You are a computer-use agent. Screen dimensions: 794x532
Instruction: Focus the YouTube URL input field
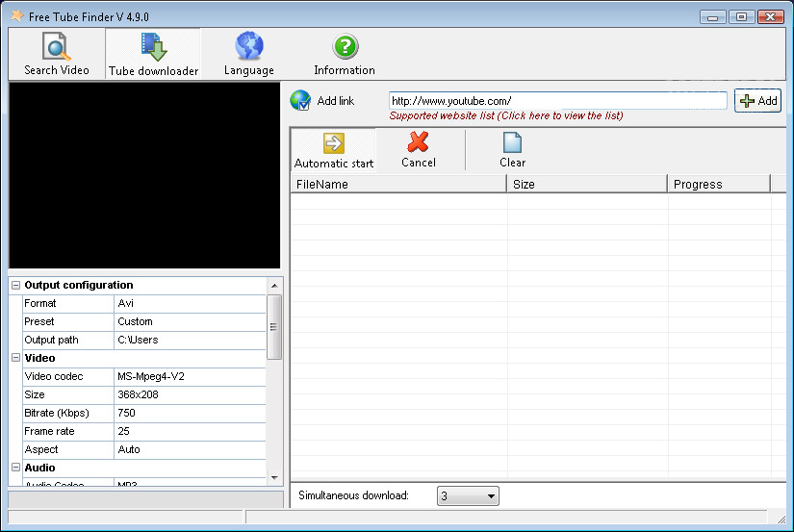click(x=557, y=100)
